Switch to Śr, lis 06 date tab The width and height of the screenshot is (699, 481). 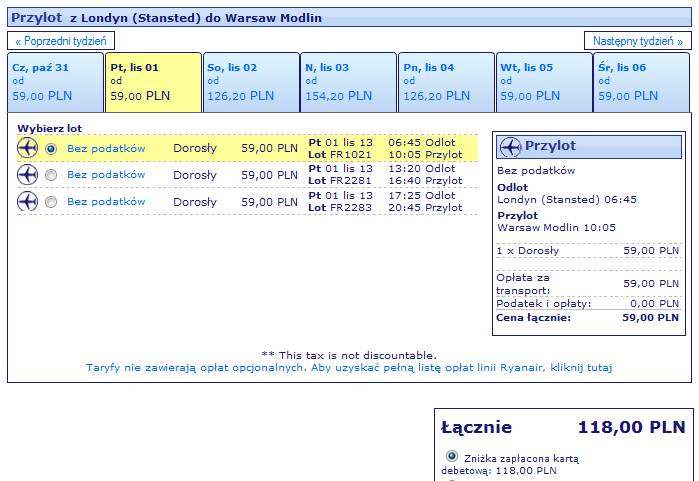[x=641, y=82]
